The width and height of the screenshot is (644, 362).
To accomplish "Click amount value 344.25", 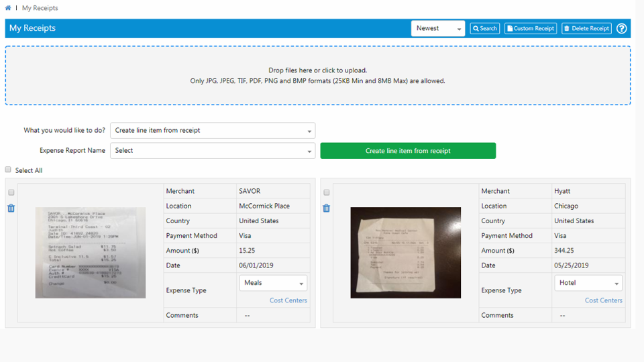I will click(564, 250).
